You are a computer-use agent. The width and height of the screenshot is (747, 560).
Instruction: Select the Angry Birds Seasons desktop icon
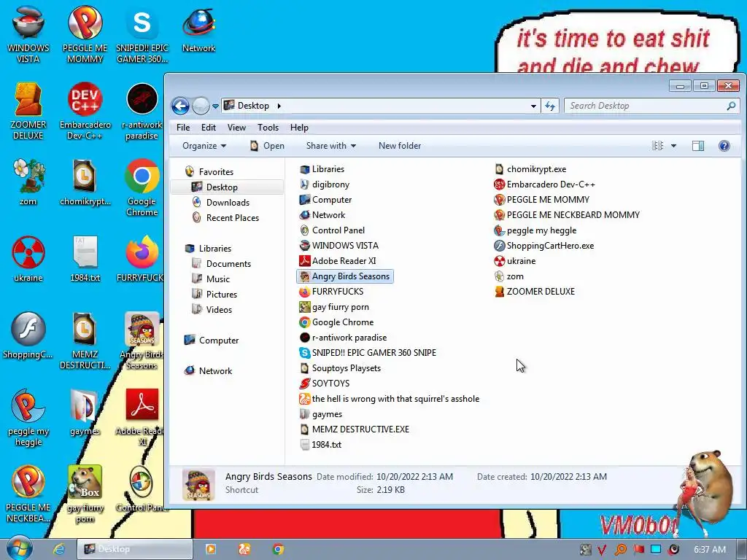142,341
